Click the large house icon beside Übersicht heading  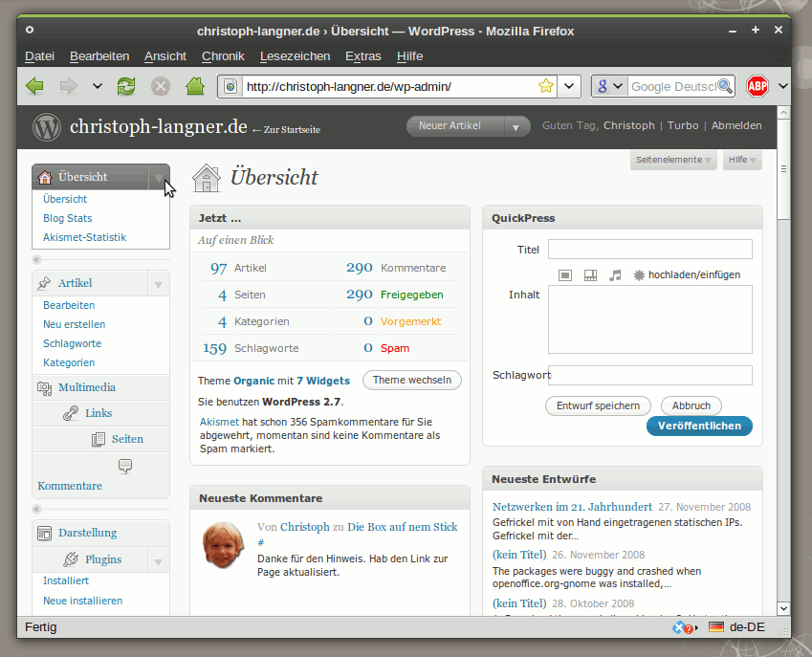click(x=206, y=178)
